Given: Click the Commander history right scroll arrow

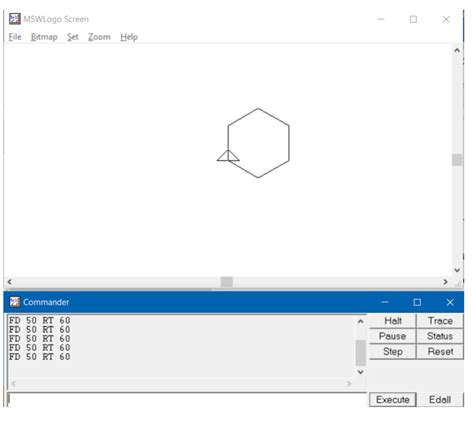Looking at the screenshot, I should [349, 384].
